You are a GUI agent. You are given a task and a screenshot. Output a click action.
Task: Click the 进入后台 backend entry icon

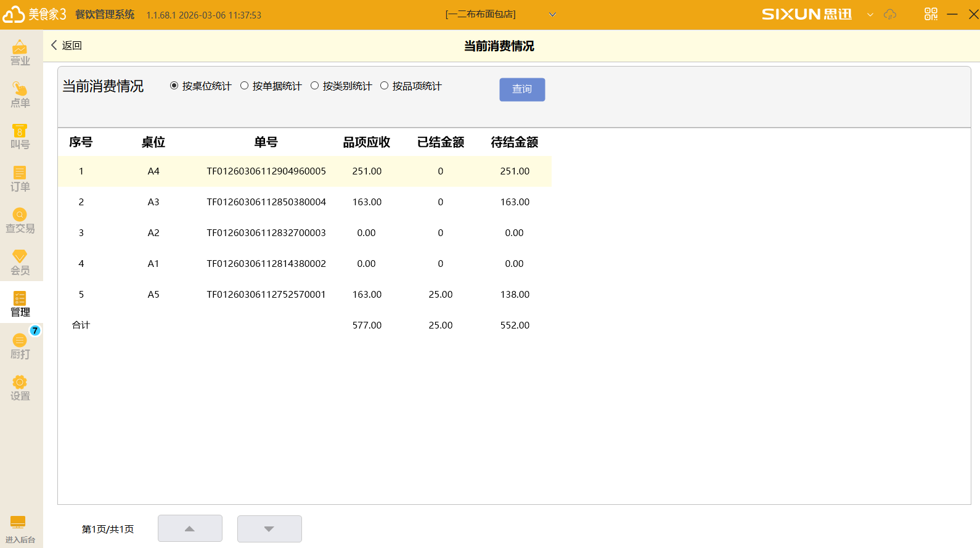click(19, 529)
